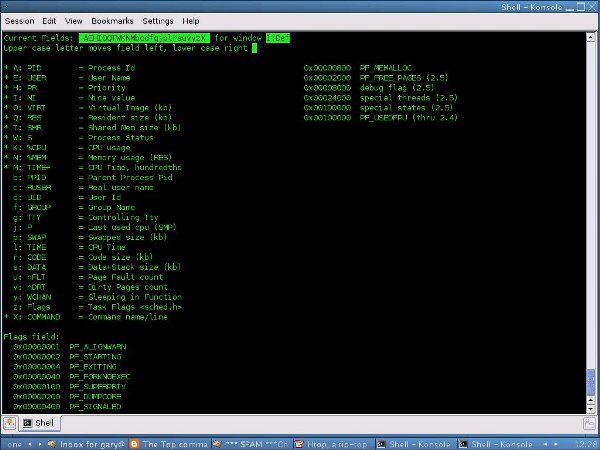The image size is (600, 450).
Task: Click the terminal scrollbar up arrow at top
Action: [590, 37]
